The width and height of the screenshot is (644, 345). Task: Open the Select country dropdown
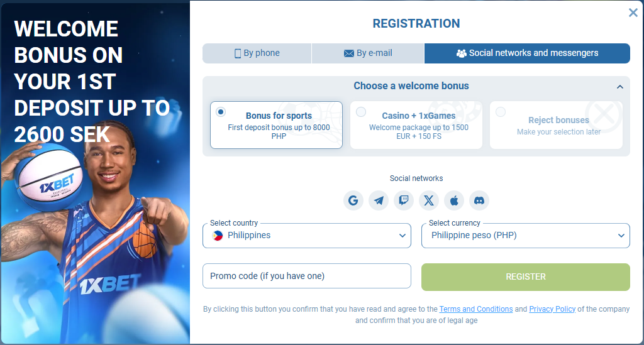(x=307, y=236)
